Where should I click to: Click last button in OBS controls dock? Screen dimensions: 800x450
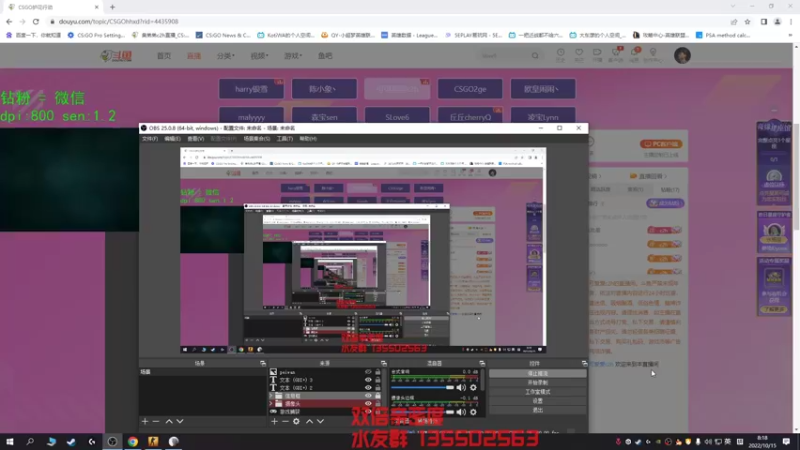[x=537, y=410]
